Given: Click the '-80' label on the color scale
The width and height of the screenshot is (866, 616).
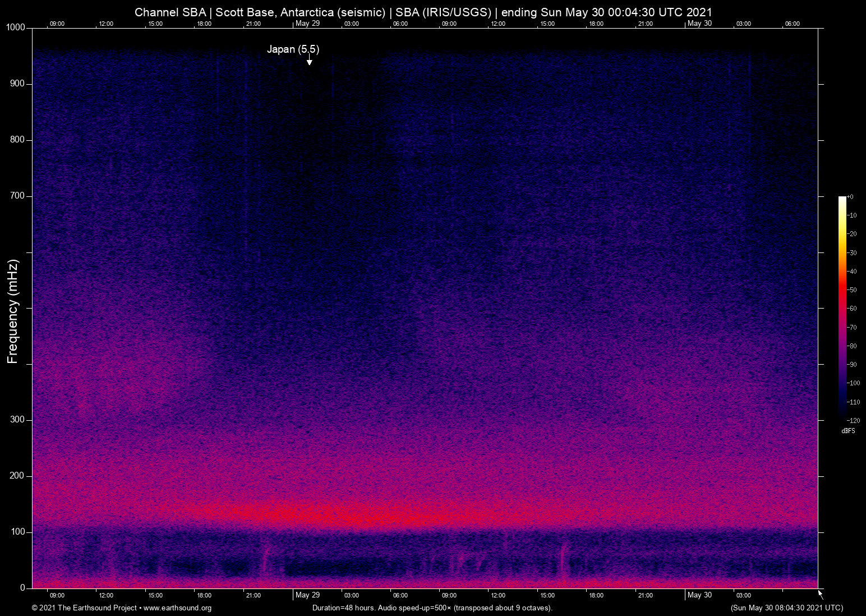Looking at the screenshot, I should (x=852, y=346).
